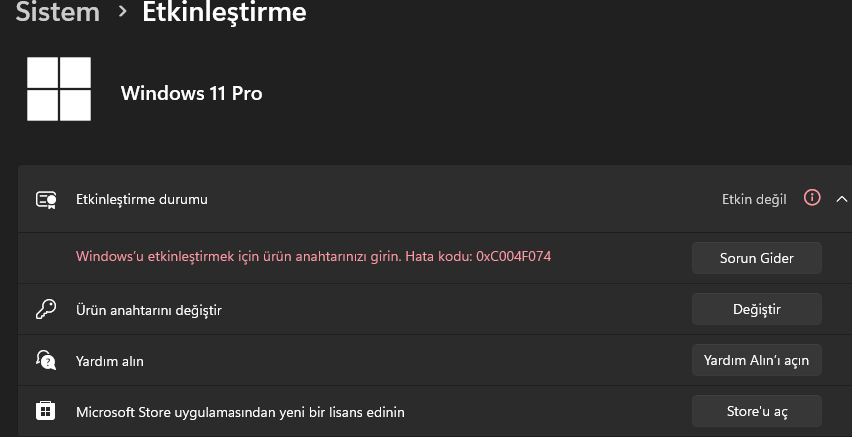
Task: Click the Yardım alın label
Action: (110, 361)
